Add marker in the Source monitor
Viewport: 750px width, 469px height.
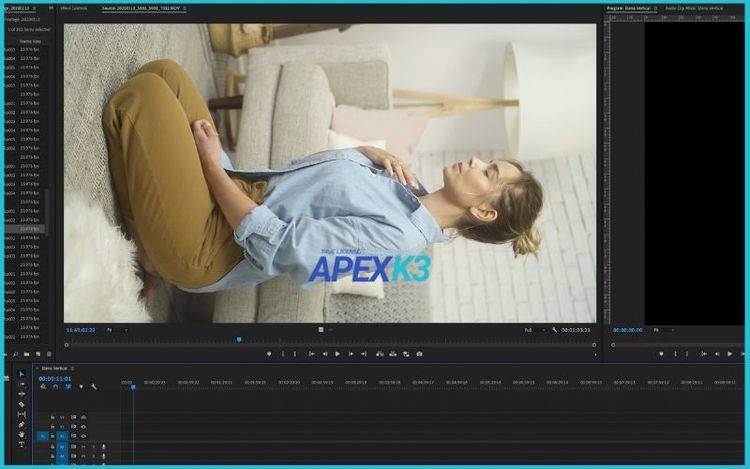[269, 354]
